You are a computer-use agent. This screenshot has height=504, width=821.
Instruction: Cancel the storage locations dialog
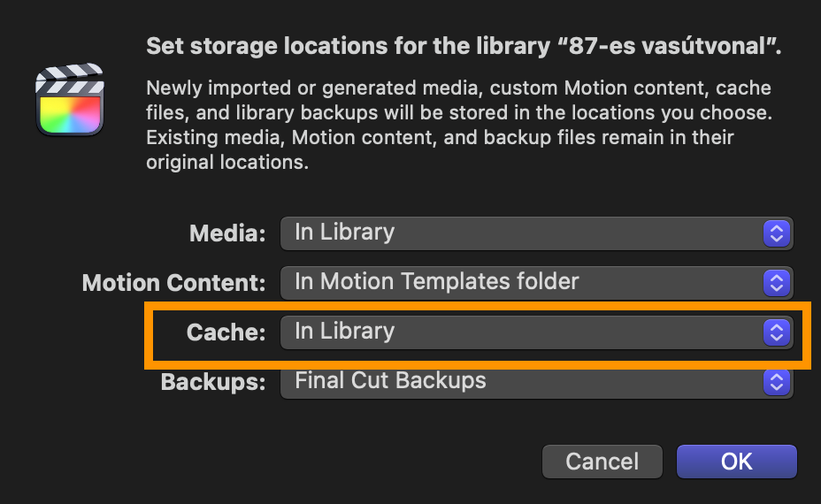tap(602, 462)
